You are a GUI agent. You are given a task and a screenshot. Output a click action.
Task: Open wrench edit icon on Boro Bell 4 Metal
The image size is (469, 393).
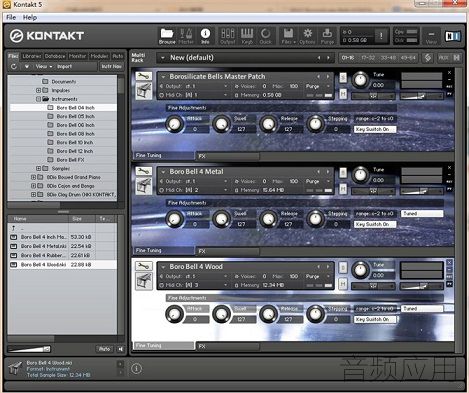tap(144, 171)
